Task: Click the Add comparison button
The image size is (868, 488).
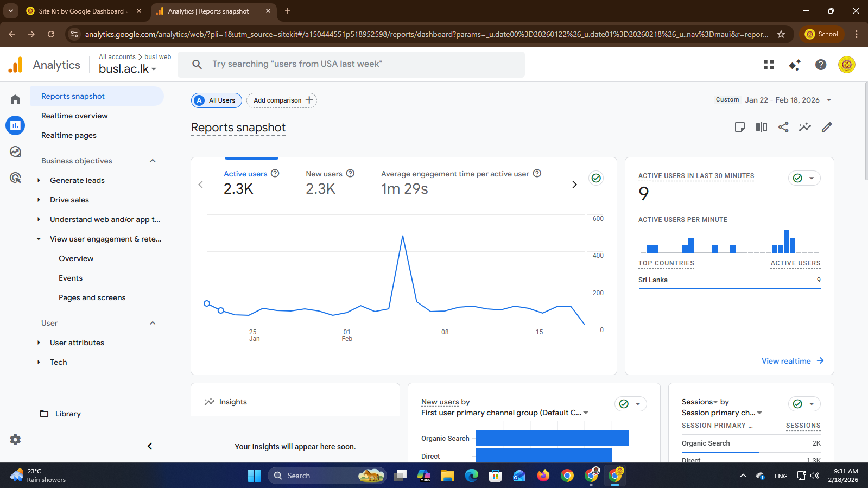Action: 282,100
